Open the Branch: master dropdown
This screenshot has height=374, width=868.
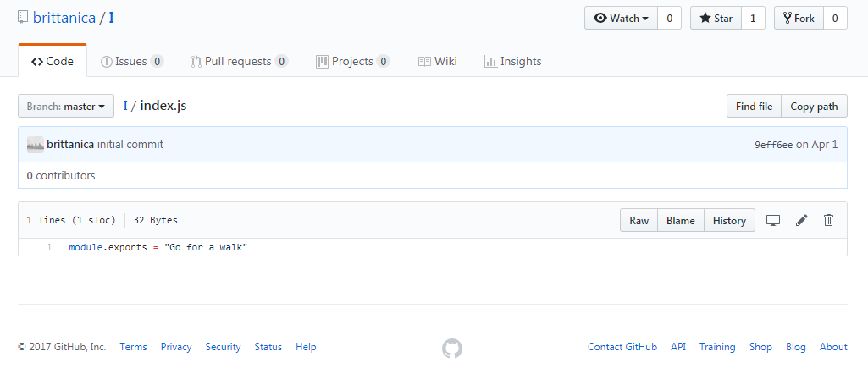(x=66, y=107)
